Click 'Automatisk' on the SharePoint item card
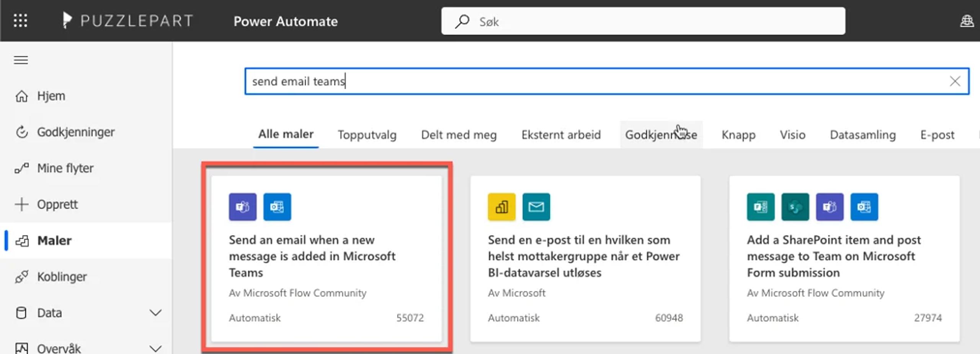980x354 pixels. pos(773,318)
